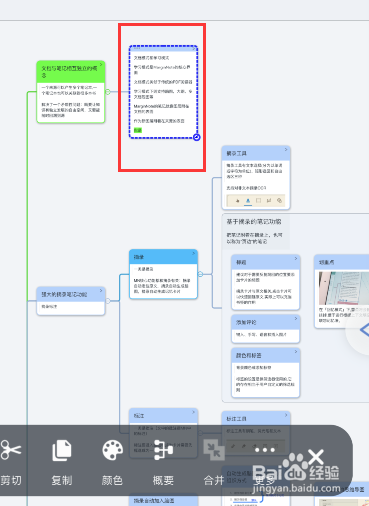This screenshot has width=369, height=506.
Task: Open the 颜色 palette tool
Action: [112, 463]
